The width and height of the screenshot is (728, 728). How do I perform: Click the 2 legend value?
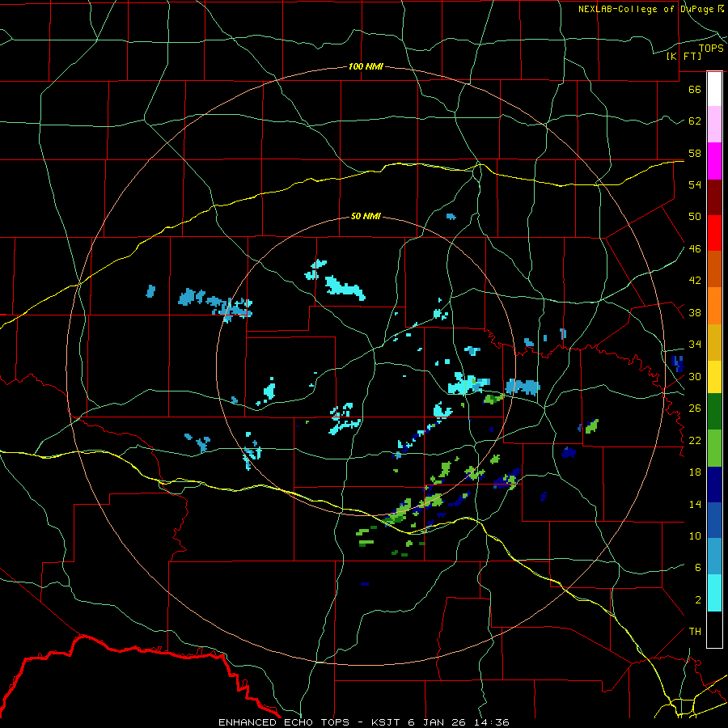[697, 600]
